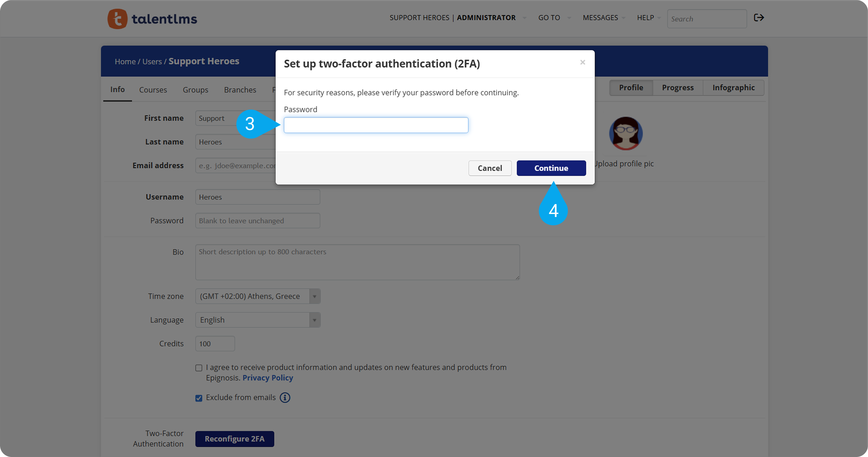Open the Privacy Policy link
The width and height of the screenshot is (868, 457).
click(x=268, y=378)
